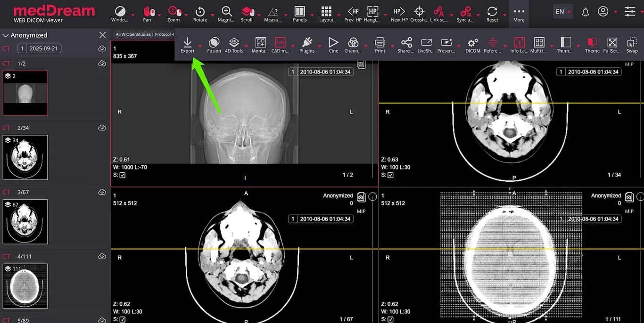Image resolution: width=644 pixels, height=323 pixels.
Task: Select the 4/111 series thumbnail
Action: (25, 286)
